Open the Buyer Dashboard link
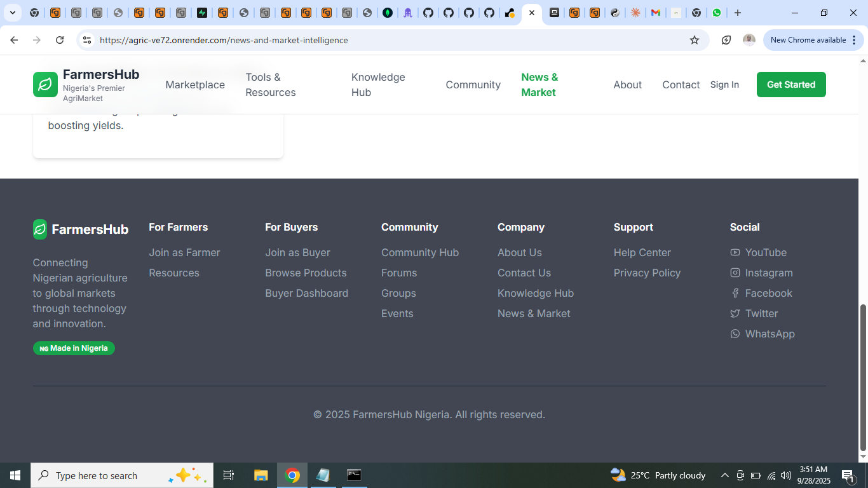The image size is (868, 488). [x=306, y=293]
